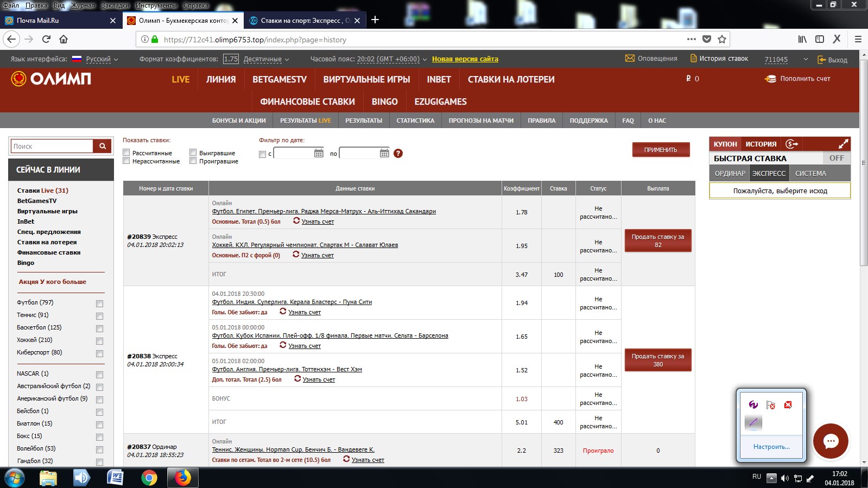This screenshot has height=488, width=868.
Task: Check the Выигравшие filter
Action: [x=193, y=153]
